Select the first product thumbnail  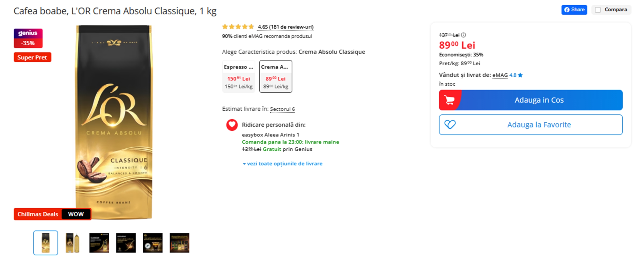[46, 243]
